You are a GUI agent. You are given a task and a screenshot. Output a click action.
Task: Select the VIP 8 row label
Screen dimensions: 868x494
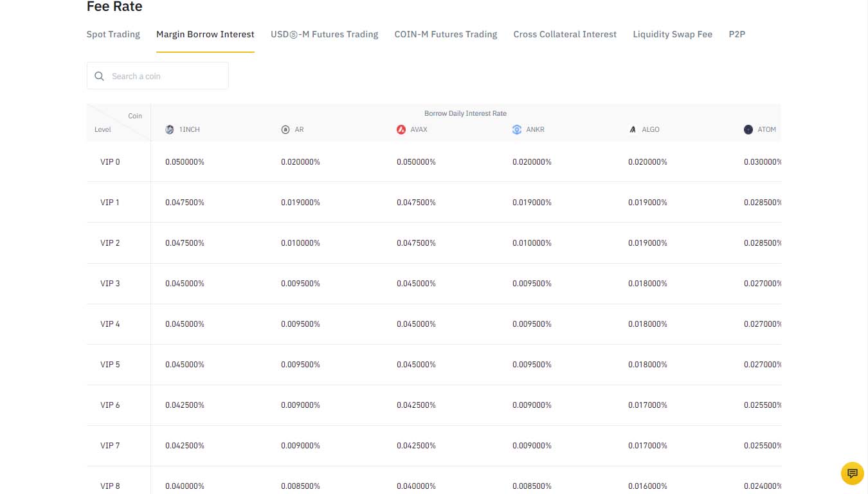pos(110,486)
